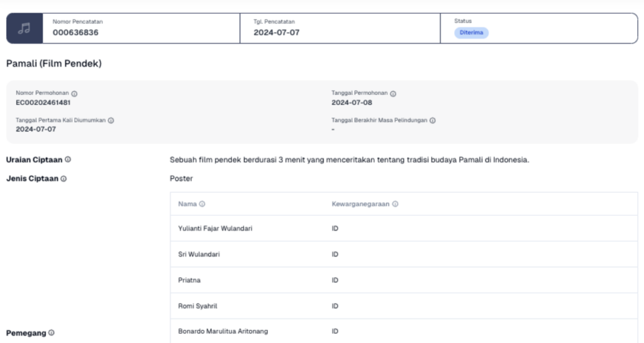This screenshot has width=644, height=343.
Task: Click the Nama column header
Action: pos(187,204)
